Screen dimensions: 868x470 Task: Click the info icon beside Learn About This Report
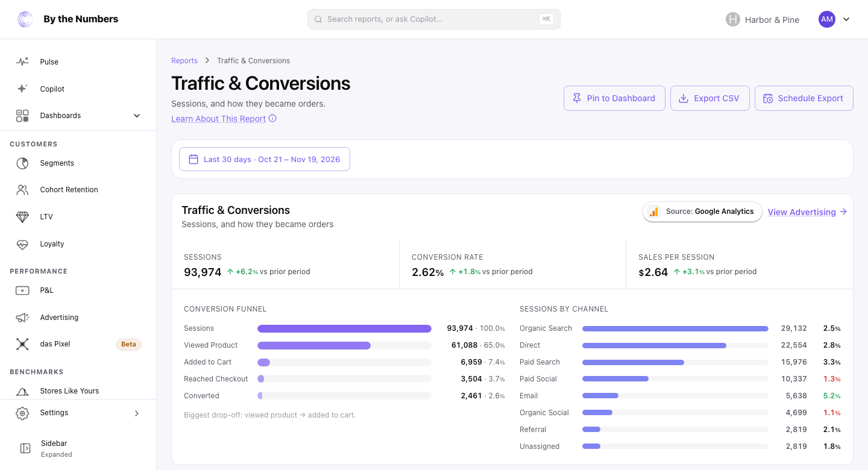pyautogui.click(x=272, y=119)
